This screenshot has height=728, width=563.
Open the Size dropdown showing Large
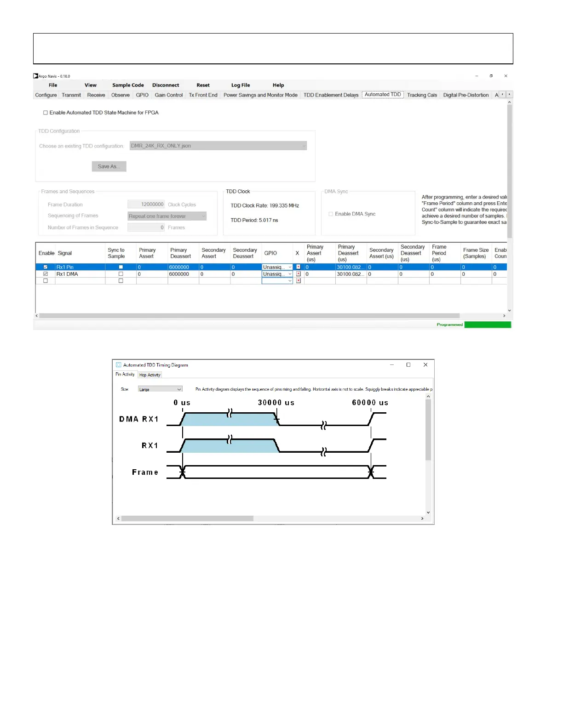point(160,389)
